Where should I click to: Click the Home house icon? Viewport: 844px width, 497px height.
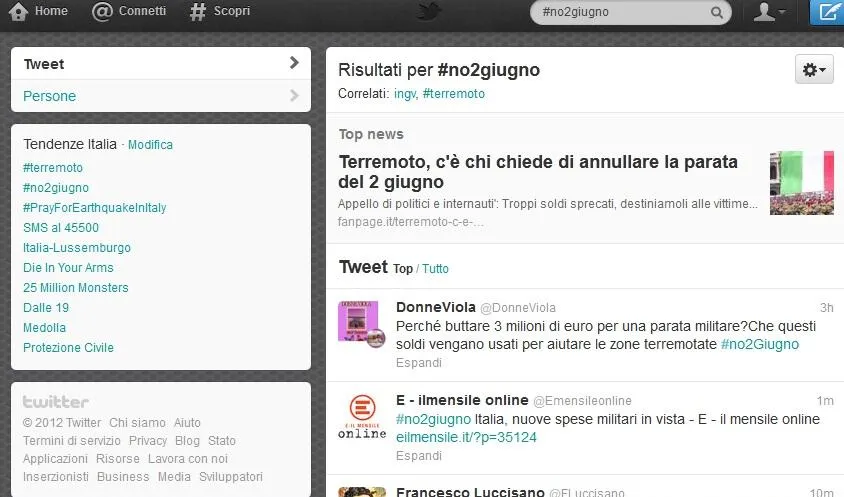click(x=19, y=12)
